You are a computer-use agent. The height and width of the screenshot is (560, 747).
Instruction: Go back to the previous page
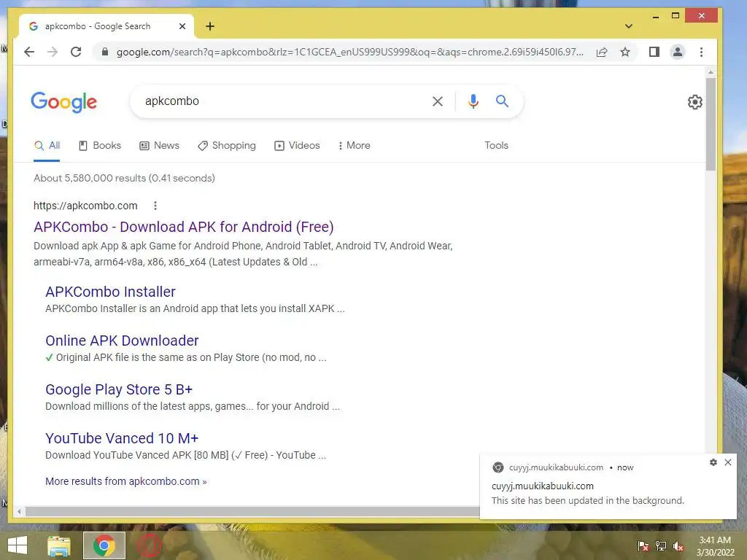pyautogui.click(x=29, y=52)
